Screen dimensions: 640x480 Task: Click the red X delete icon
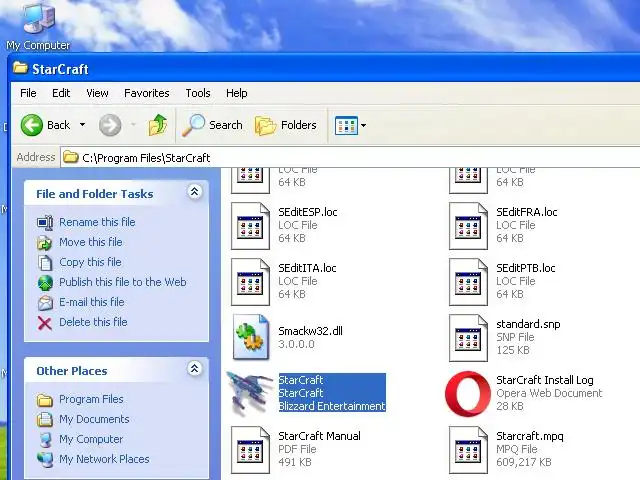click(45, 323)
